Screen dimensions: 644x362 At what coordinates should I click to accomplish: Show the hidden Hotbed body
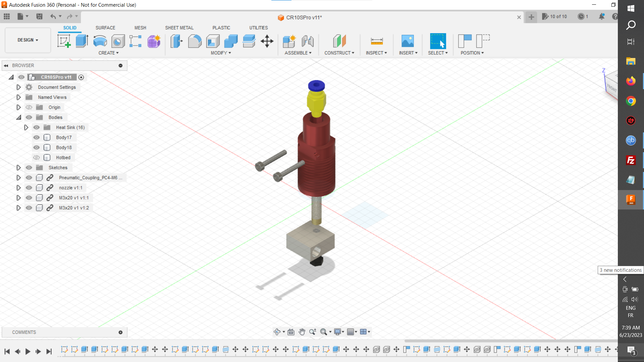tap(37, 158)
